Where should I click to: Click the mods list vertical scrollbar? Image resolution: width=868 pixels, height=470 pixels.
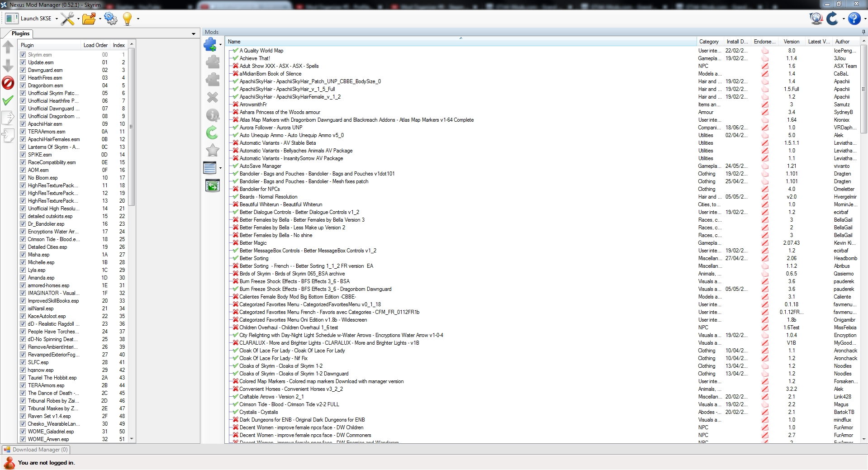863,89
